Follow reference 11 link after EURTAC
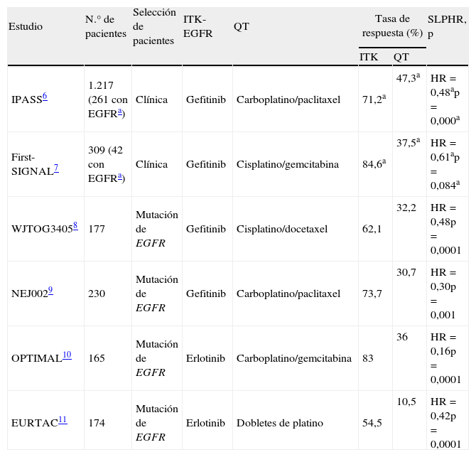Image resolution: width=476 pixels, height=457 pixels. pos(63,419)
